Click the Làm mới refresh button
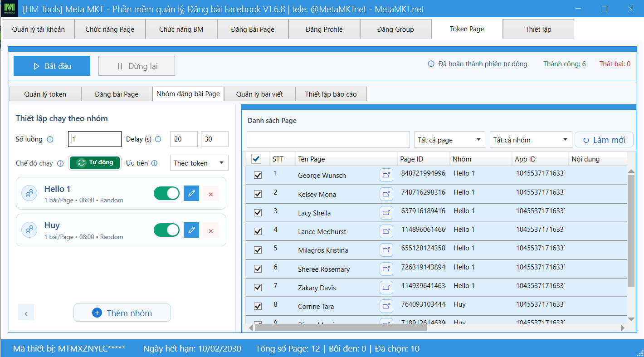Viewport: 644px width, 357px height. point(604,140)
